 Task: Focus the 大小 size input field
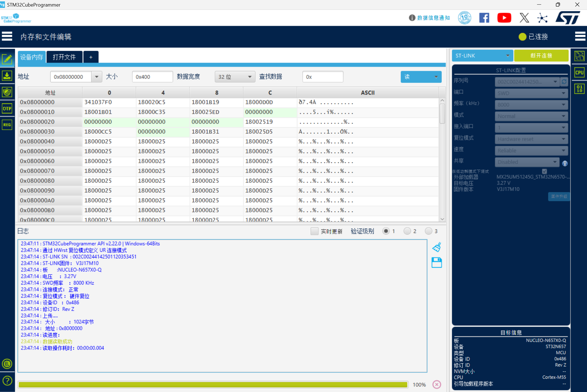(x=152, y=77)
